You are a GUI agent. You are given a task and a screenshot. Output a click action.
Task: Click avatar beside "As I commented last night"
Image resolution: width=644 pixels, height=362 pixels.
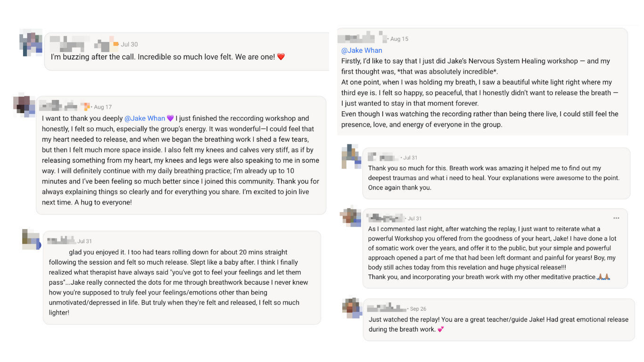[351, 216]
